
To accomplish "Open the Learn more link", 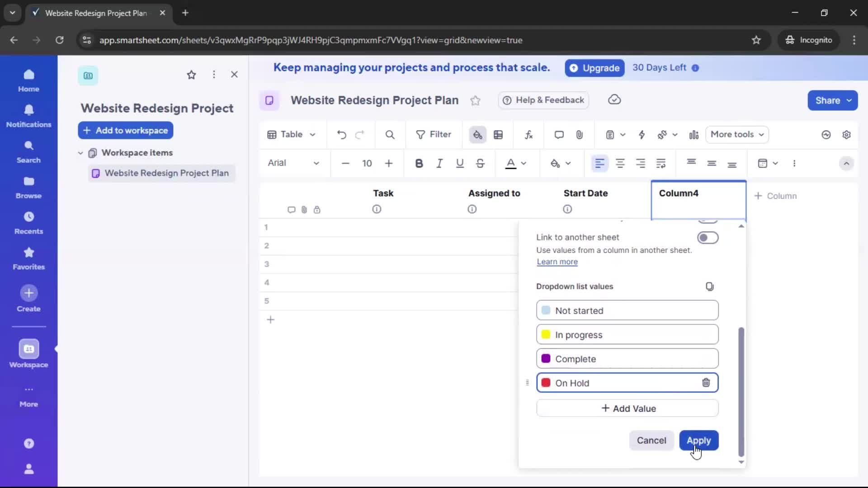I will click(557, 262).
